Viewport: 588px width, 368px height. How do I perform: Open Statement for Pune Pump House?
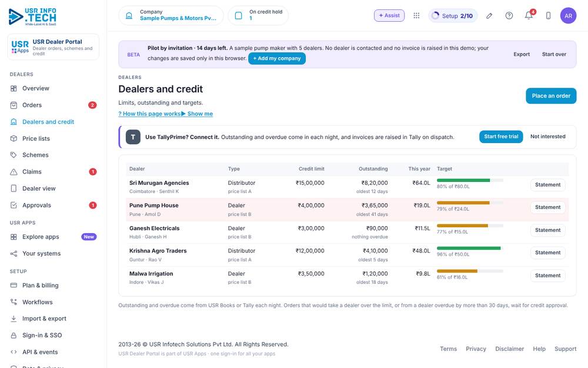click(547, 207)
